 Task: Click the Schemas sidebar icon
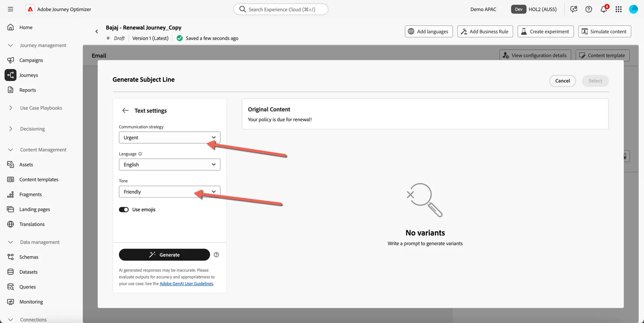pyautogui.click(x=10, y=257)
